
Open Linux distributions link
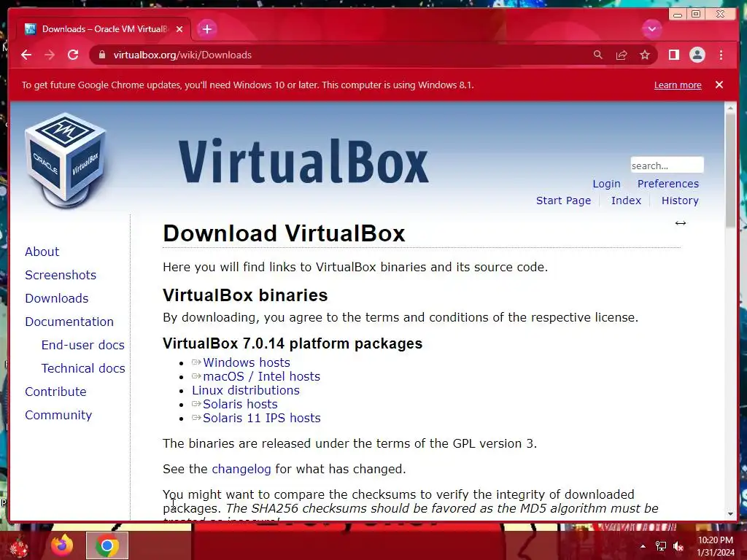[246, 390]
